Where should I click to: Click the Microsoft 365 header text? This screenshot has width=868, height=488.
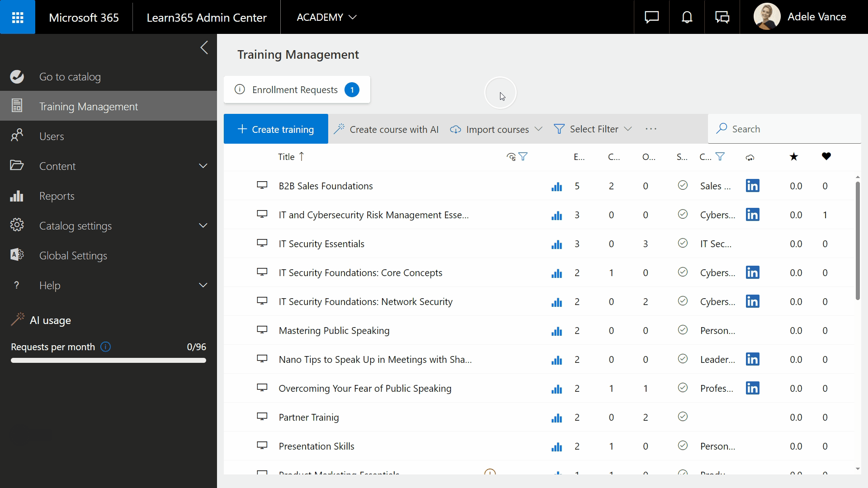click(84, 17)
